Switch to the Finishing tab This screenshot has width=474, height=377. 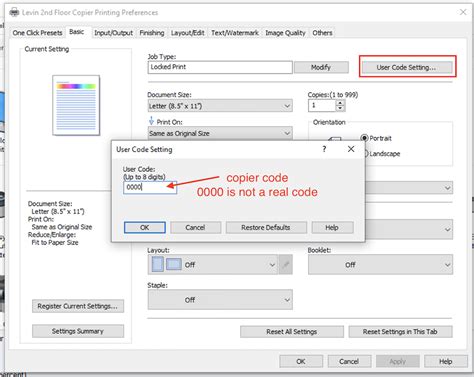pyautogui.click(x=152, y=33)
